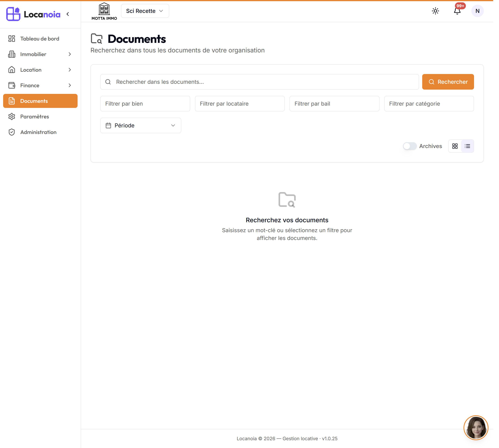
Task: Switch to grid view
Action: point(455,146)
